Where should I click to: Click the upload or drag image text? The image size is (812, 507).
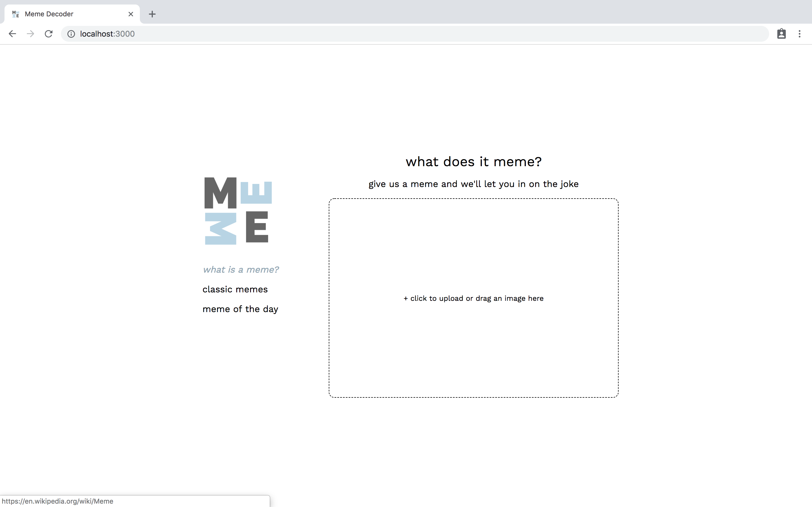coord(473,299)
